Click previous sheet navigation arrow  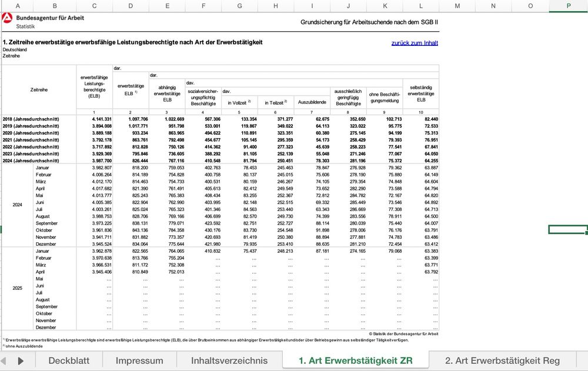4,361
